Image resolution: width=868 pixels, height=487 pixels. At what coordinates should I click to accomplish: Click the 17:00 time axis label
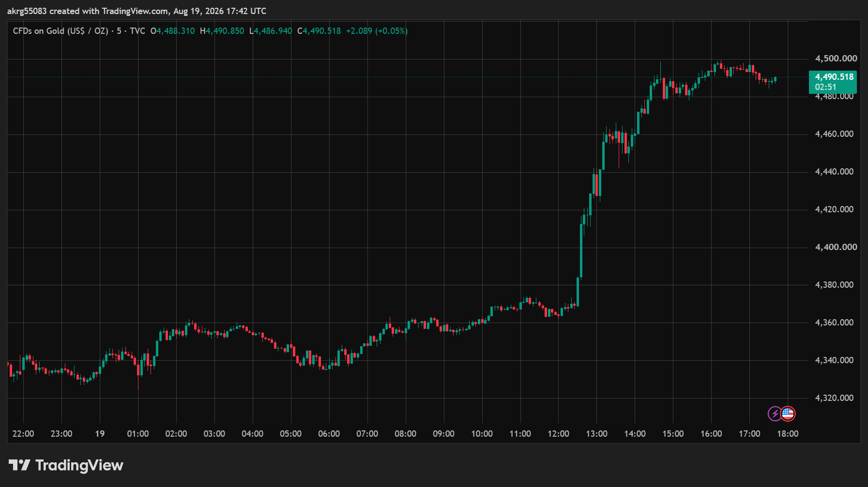(749, 434)
